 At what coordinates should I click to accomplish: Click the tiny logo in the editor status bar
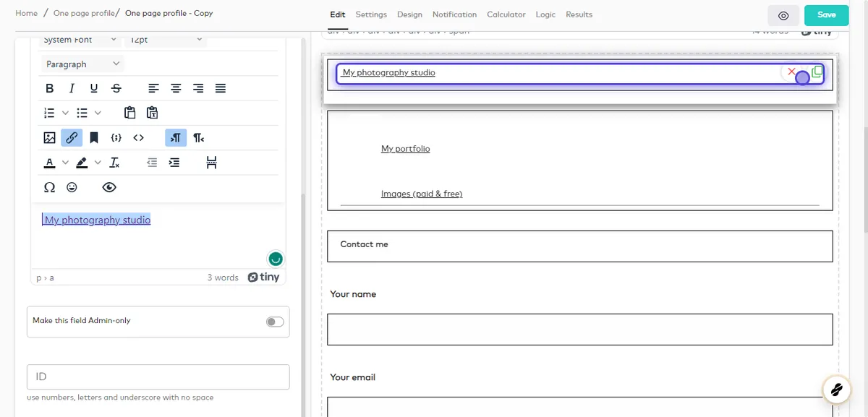(x=263, y=278)
